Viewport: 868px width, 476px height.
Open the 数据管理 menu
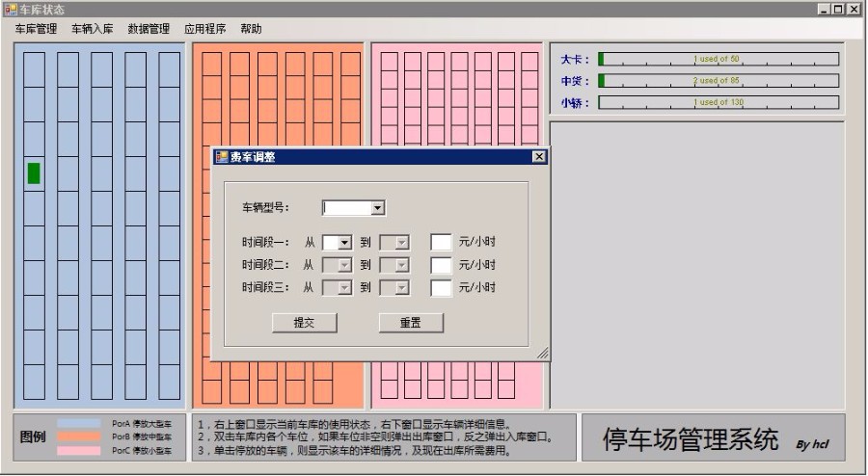[149, 29]
